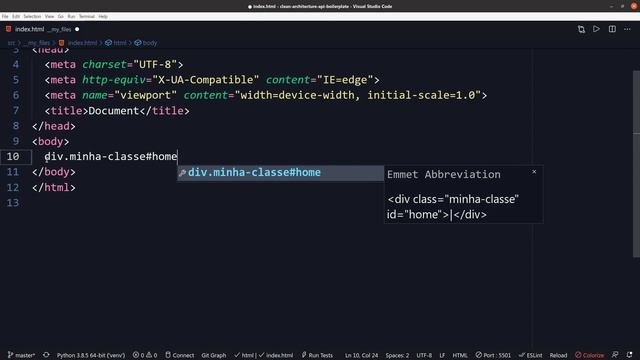This screenshot has width=640, height=360.
Task: Open the Help menu
Action: coord(103,16)
